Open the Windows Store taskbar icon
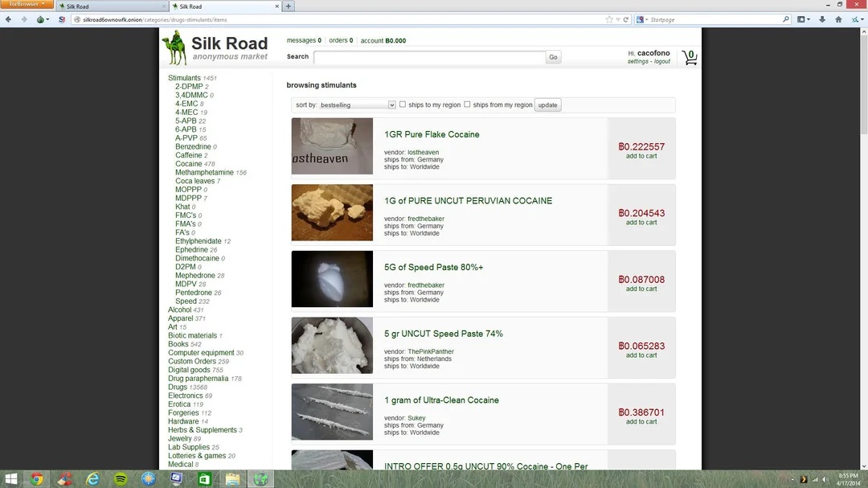 point(204,479)
